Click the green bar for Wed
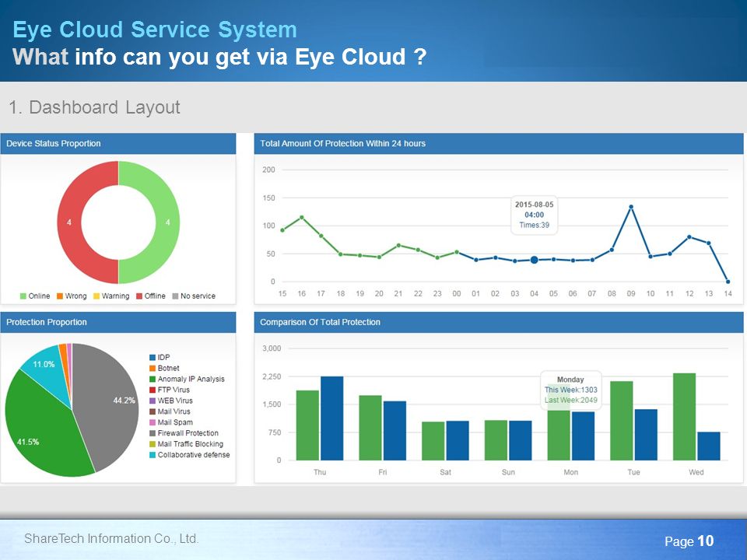 684,417
